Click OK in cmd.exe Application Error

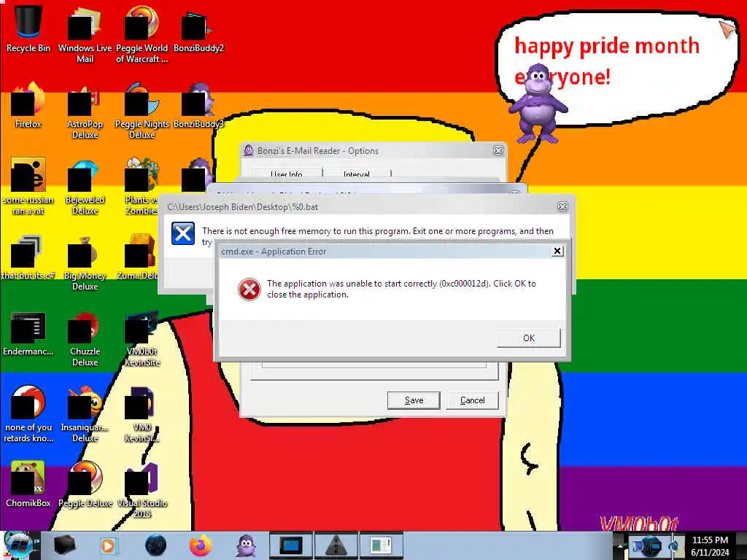click(x=529, y=338)
